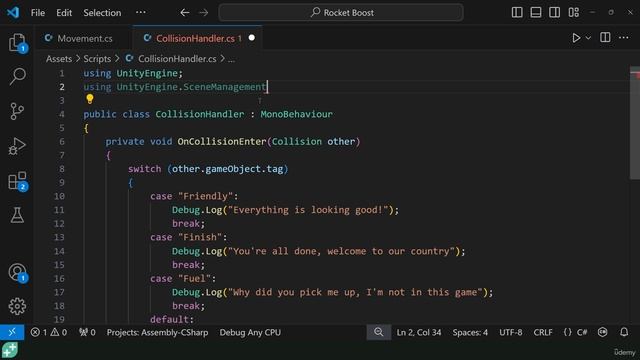Screen dimensions: 640x360
Task: Change language mode via C#
Action: coord(582,332)
